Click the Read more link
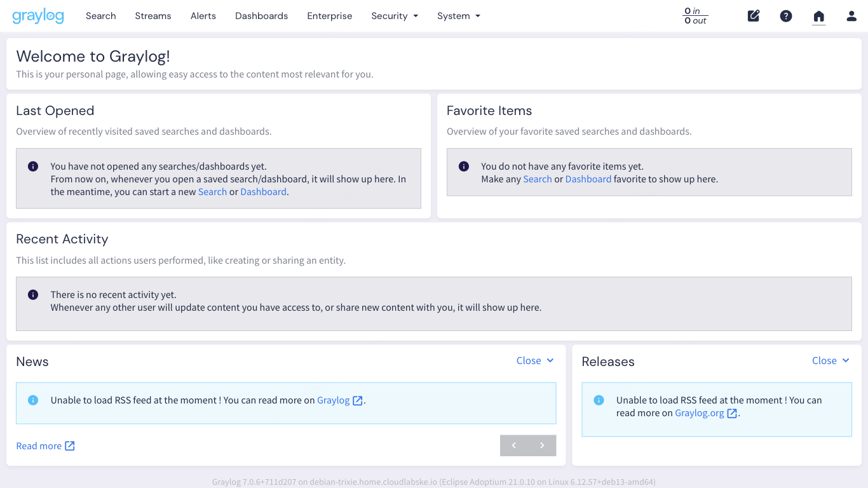 click(x=39, y=446)
